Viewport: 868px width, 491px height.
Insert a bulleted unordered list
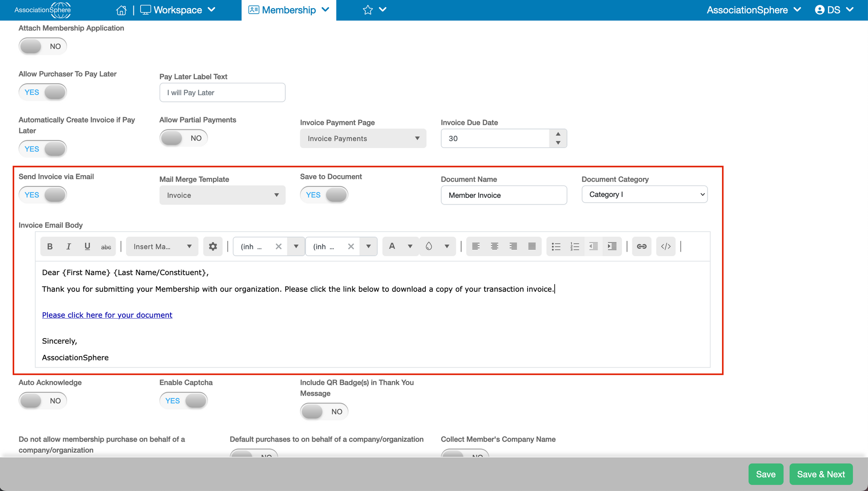click(556, 247)
